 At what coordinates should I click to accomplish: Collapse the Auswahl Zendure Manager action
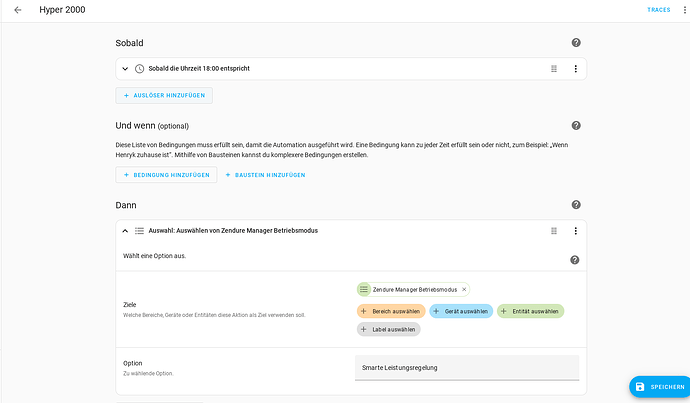pos(126,231)
